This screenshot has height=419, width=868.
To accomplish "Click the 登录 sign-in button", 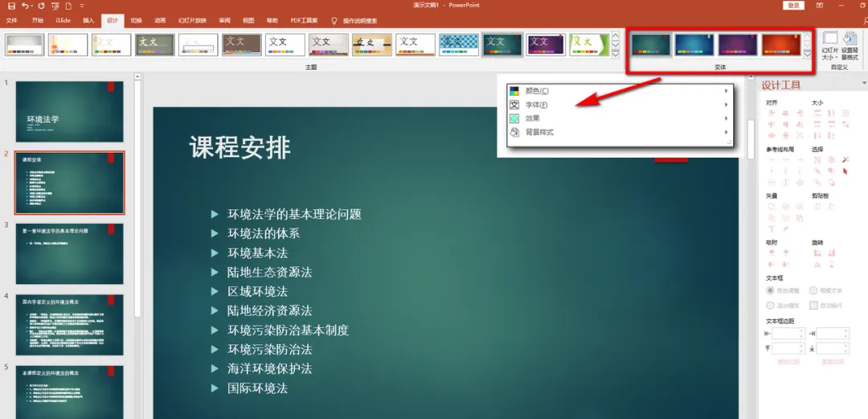I will point(794,6).
